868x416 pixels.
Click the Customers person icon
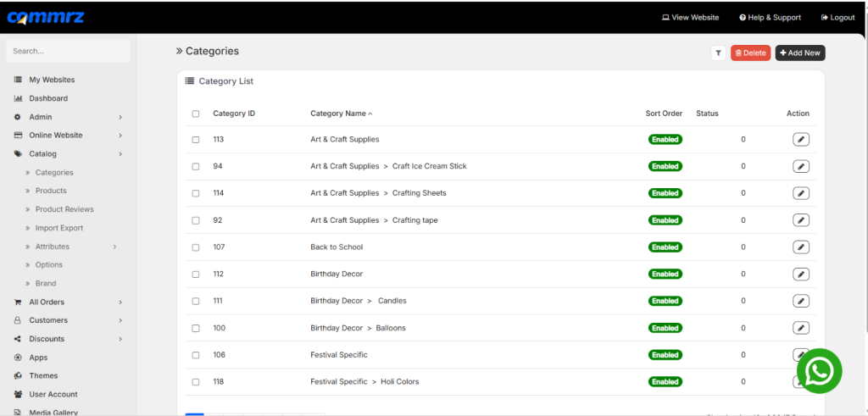pyautogui.click(x=18, y=320)
